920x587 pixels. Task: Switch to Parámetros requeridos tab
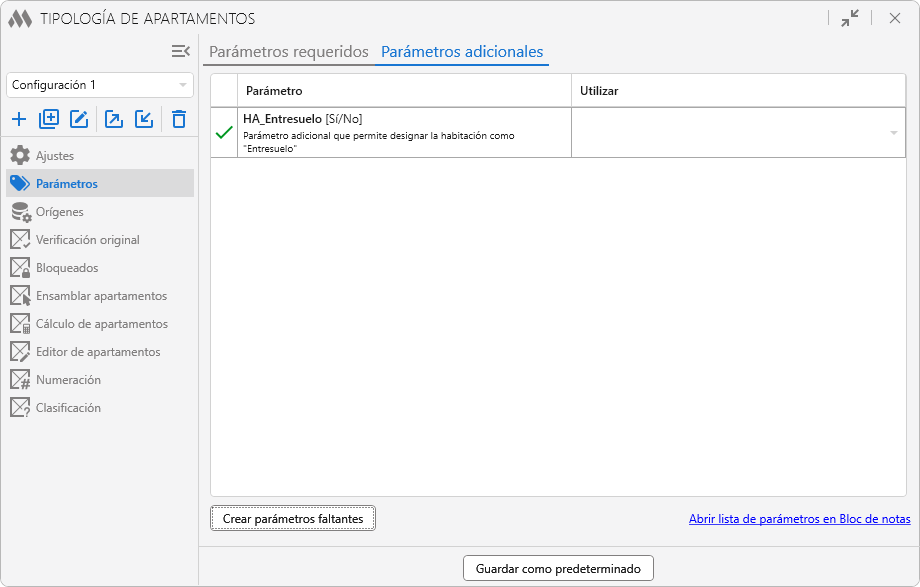pyautogui.click(x=289, y=52)
